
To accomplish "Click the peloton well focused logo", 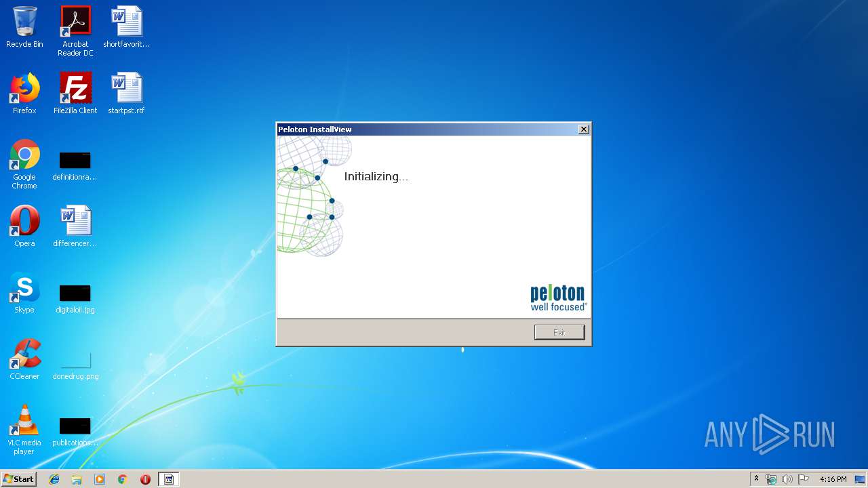I will [x=559, y=298].
